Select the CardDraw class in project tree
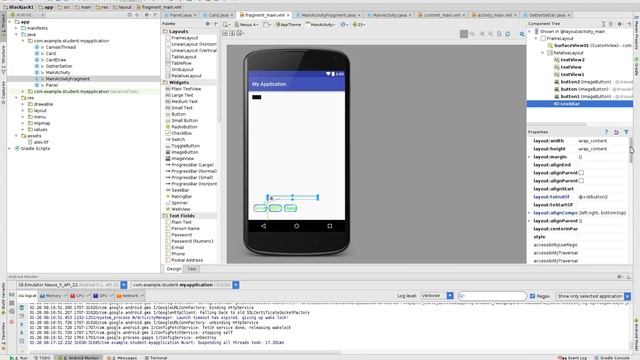The width and height of the screenshot is (640, 360). (x=56, y=60)
